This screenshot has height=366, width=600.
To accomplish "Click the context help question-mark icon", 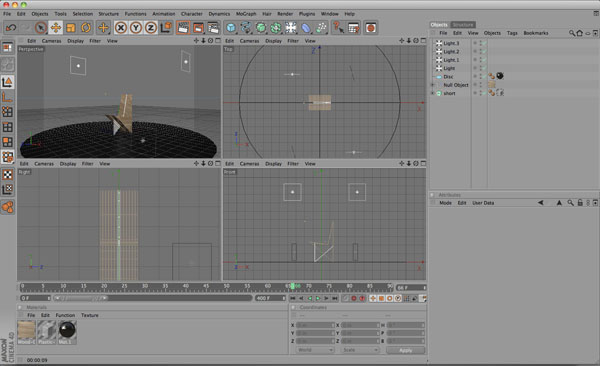I will 338,28.
